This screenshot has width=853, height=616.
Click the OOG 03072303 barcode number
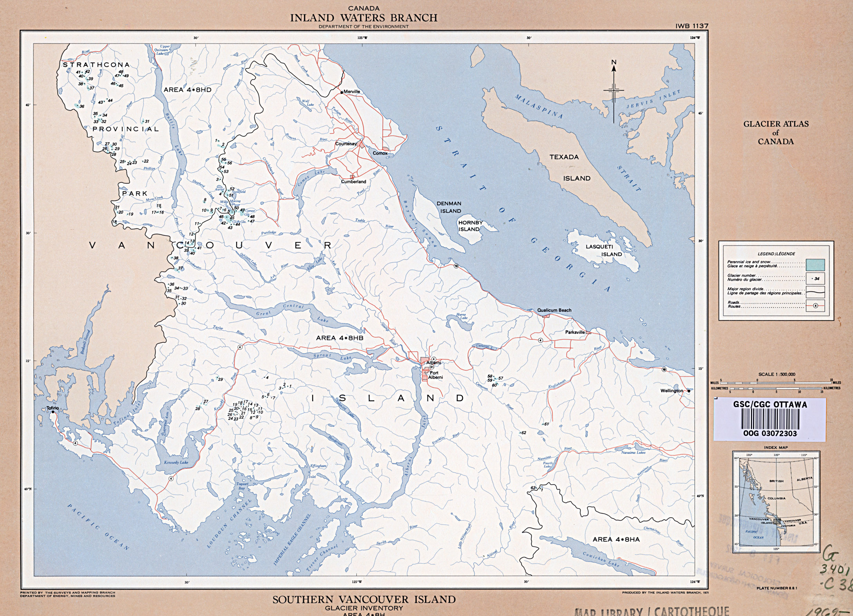point(770,433)
